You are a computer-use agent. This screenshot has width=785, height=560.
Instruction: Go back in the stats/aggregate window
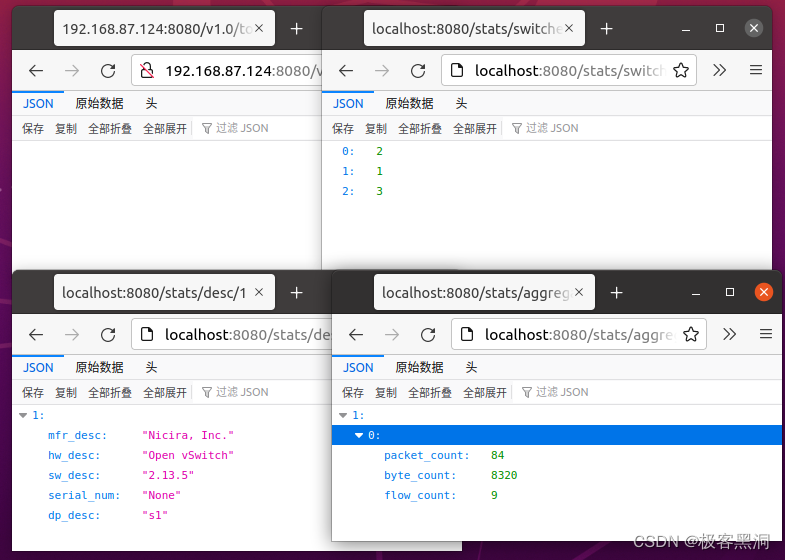point(356,334)
